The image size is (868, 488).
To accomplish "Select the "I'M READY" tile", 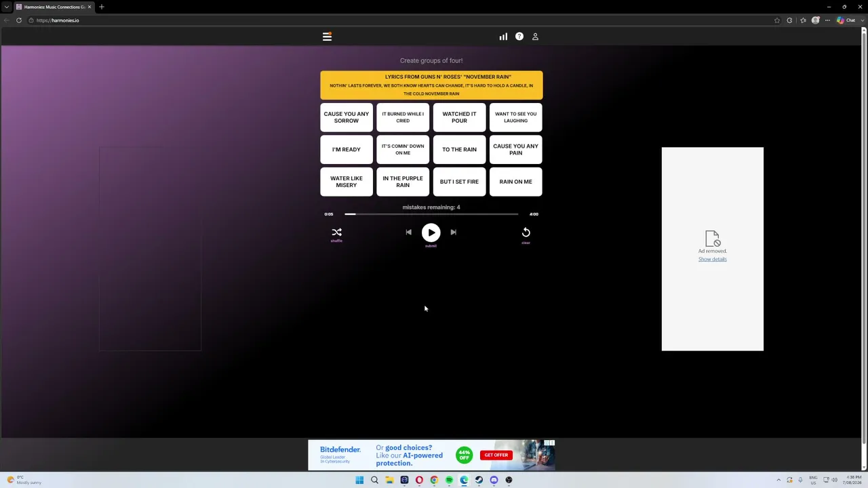I will pos(347,149).
